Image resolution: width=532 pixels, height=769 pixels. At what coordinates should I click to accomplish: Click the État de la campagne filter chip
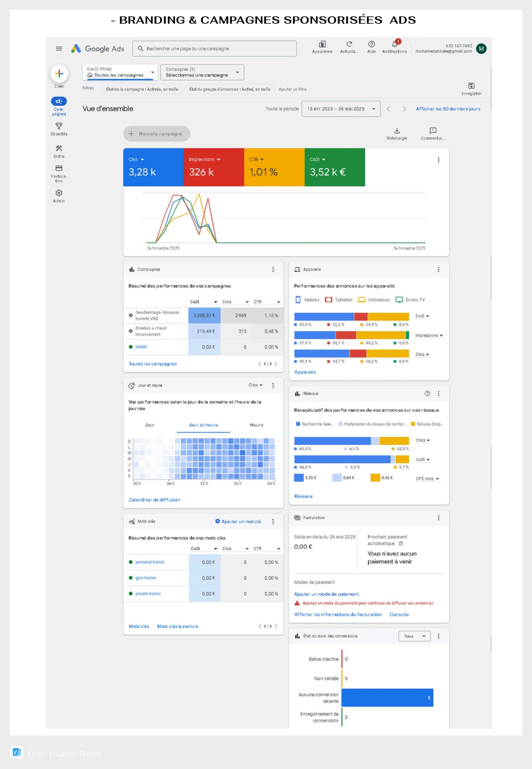pos(142,89)
